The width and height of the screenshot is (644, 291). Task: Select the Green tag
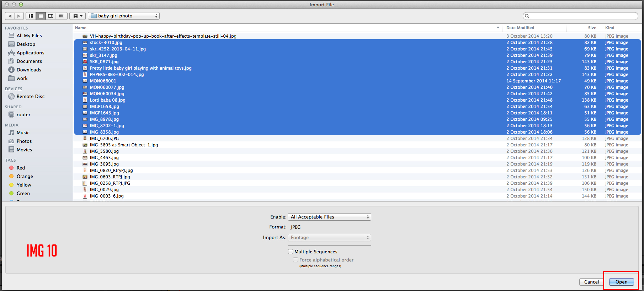pos(23,193)
